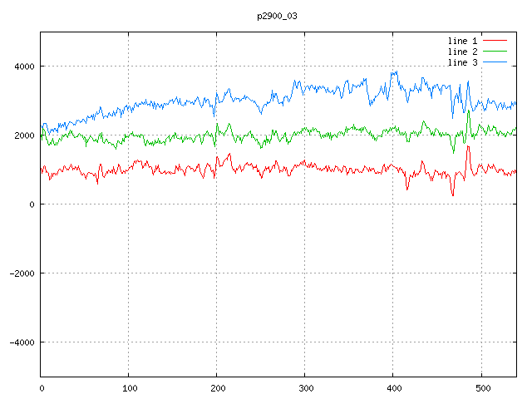Select the "line 1" legend label

[x=464, y=41]
